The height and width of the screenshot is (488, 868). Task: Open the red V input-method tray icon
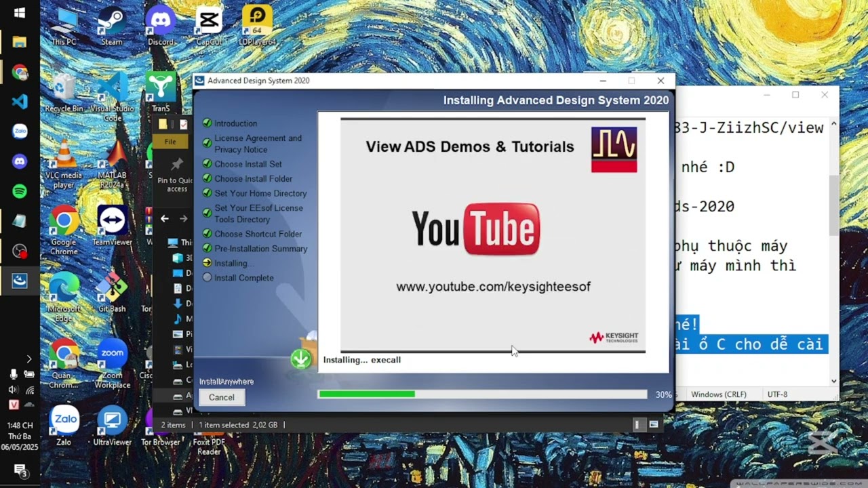coord(13,405)
